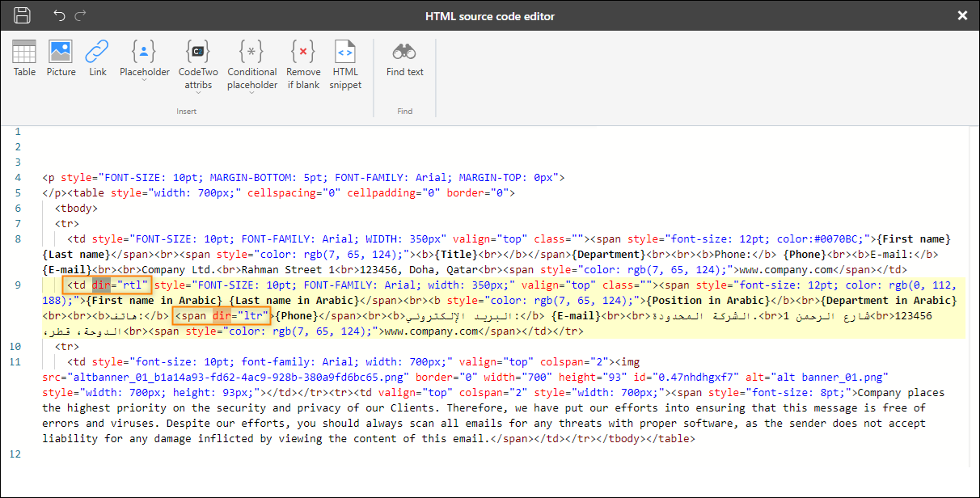Click the {First name} placeholder text in code

click(x=914, y=238)
